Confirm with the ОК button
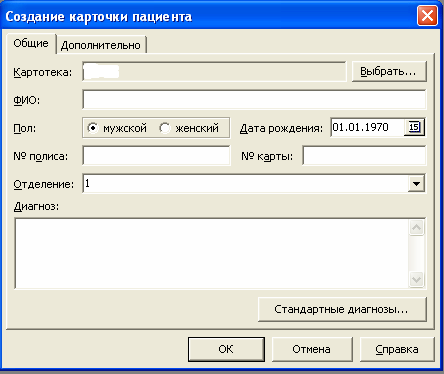 tap(226, 349)
